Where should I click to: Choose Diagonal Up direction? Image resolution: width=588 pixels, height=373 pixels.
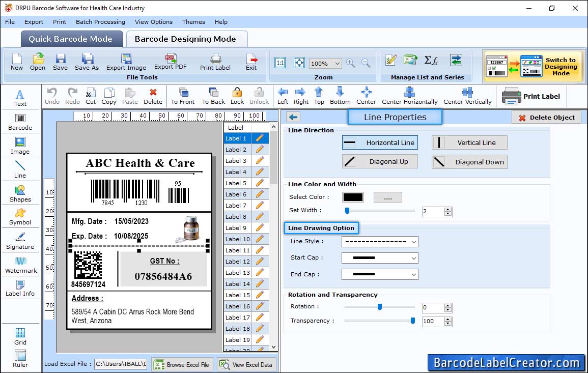(x=380, y=162)
